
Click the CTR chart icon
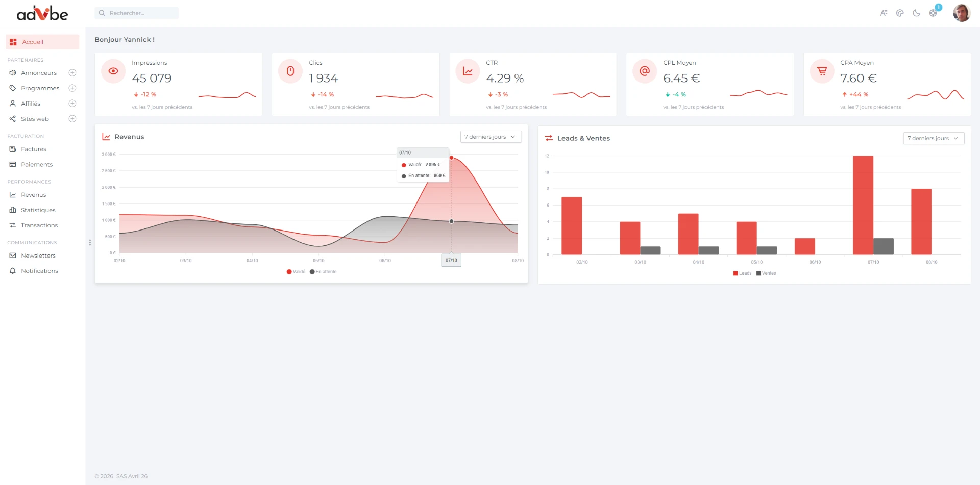coord(468,71)
